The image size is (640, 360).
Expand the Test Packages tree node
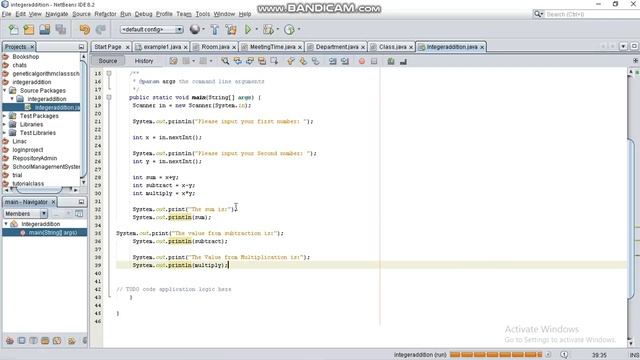coord(5,116)
